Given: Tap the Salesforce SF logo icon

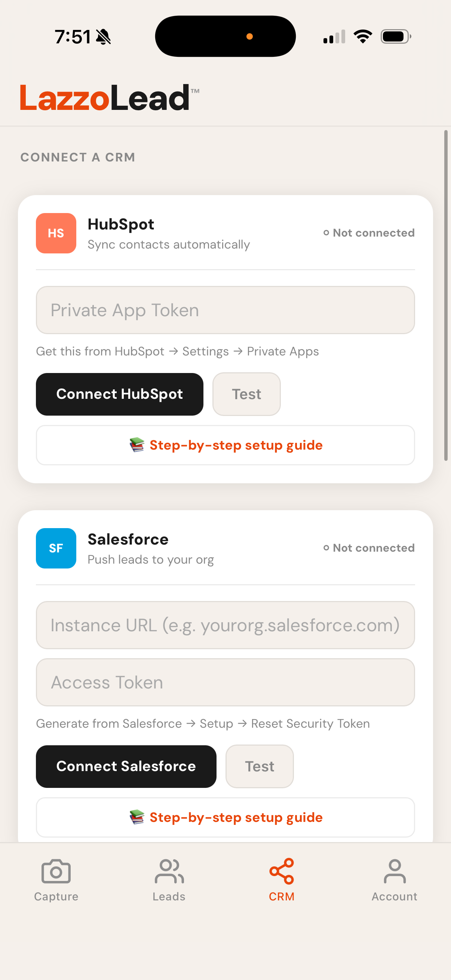Looking at the screenshot, I should [x=56, y=548].
